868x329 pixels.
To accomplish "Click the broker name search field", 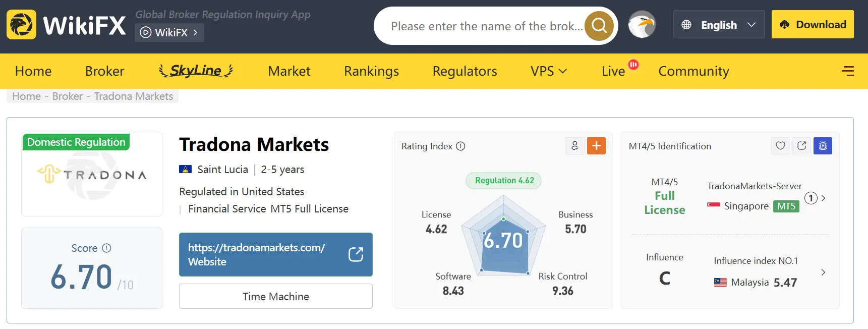I will click(487, 26).
